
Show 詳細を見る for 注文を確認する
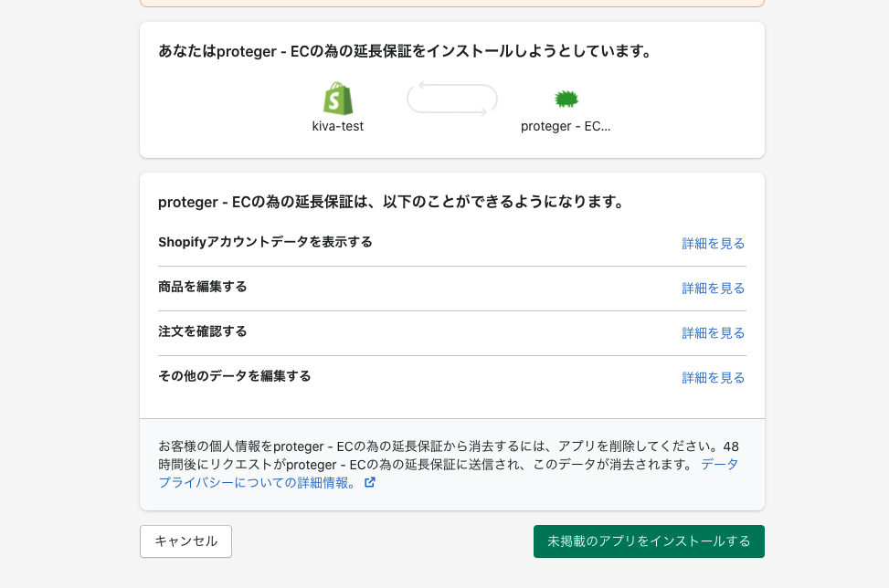(x=714, y=333)
